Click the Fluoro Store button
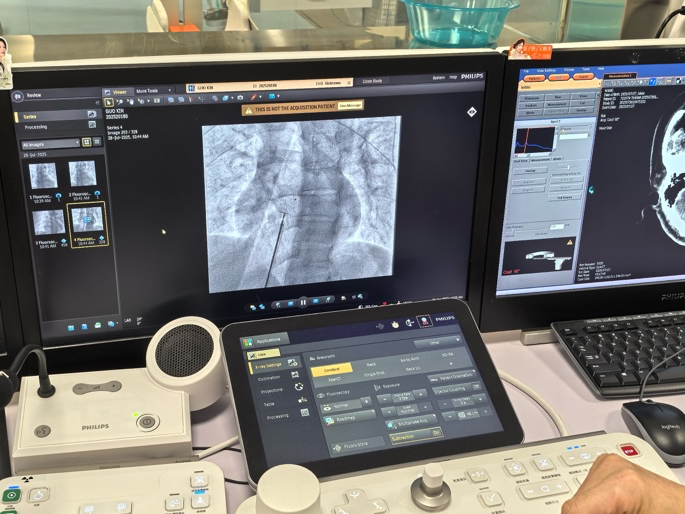 pos(358,446)
